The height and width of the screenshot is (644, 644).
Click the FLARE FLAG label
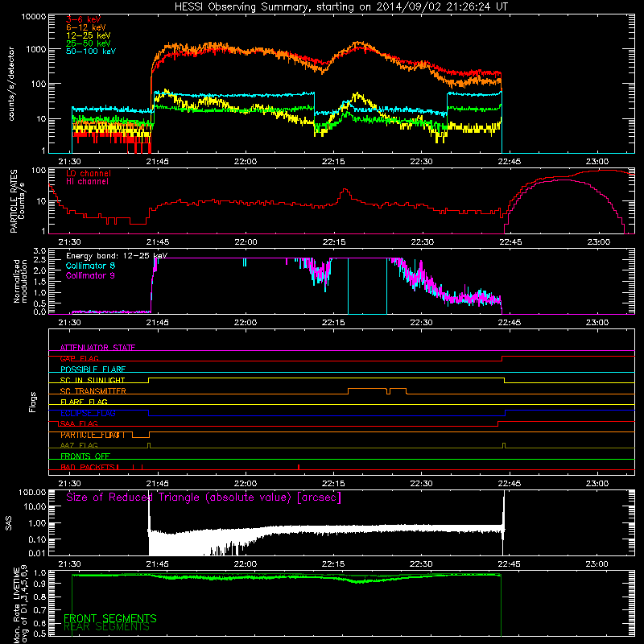[84, 402]
